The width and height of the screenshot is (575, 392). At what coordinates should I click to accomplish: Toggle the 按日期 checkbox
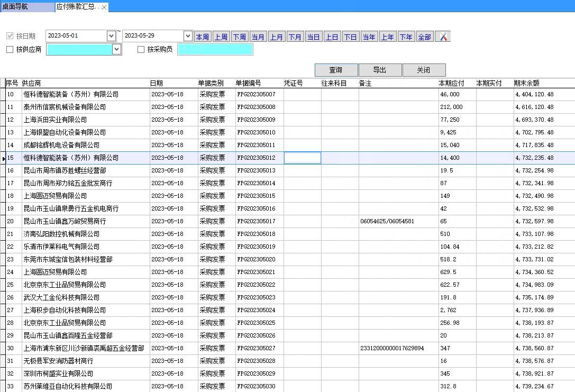pos(10,36)
